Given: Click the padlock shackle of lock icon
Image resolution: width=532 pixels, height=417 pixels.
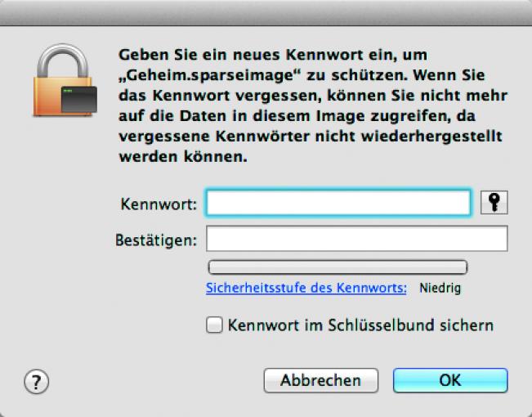Looking at the screenshot, I should coord(63,61).
